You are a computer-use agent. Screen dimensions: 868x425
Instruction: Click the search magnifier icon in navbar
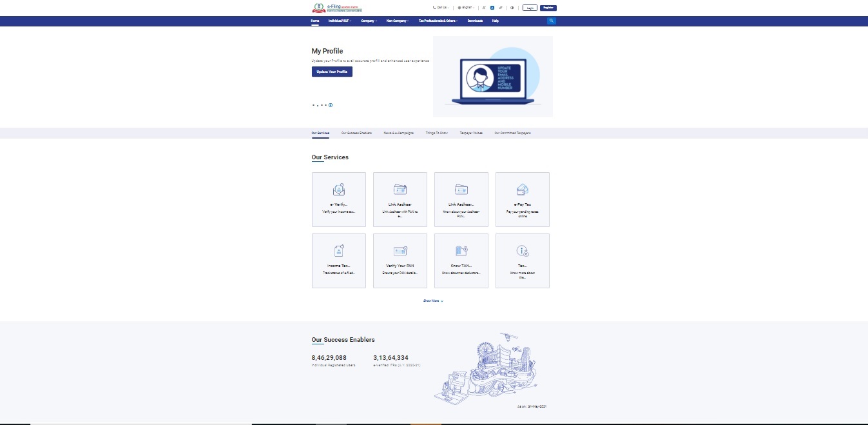point(551,21)
